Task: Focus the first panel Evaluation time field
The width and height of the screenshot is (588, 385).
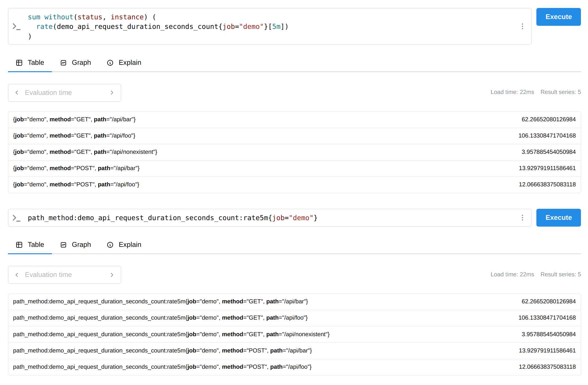Action: (x=65, y=93)
